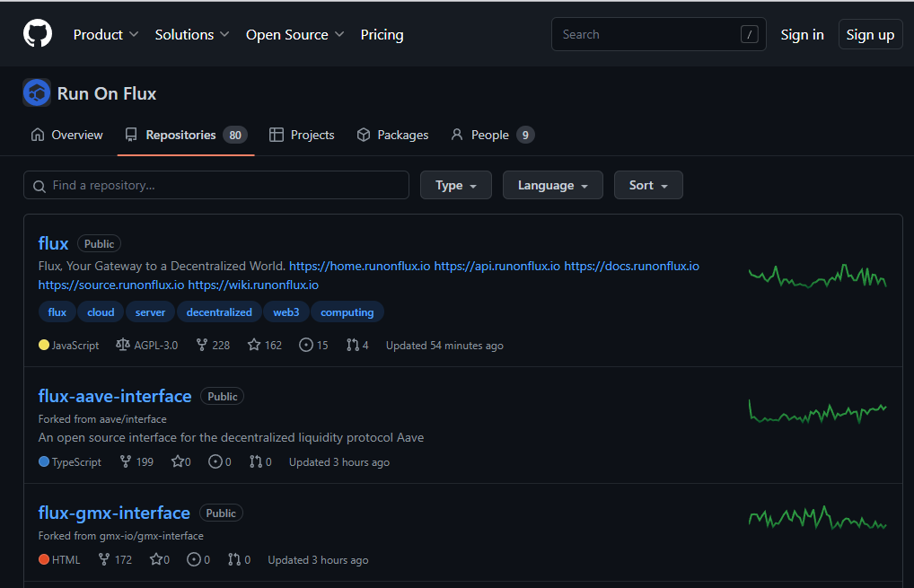Click the star icon on flux-aave-interface row

pos(177,461)
